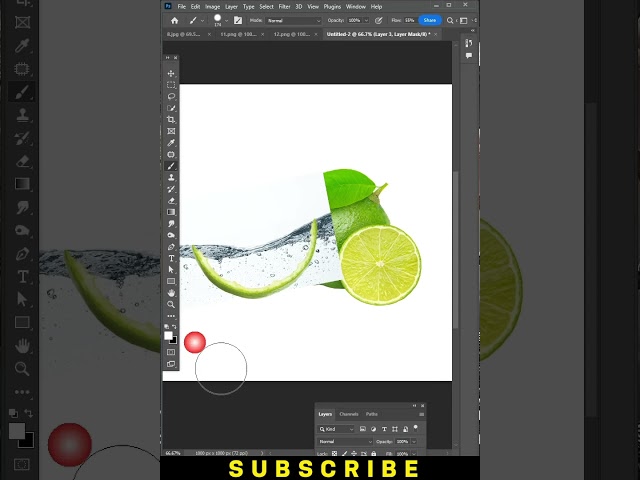
Task: Open the Layers panel options menu
Action: (x=421, y=414)
